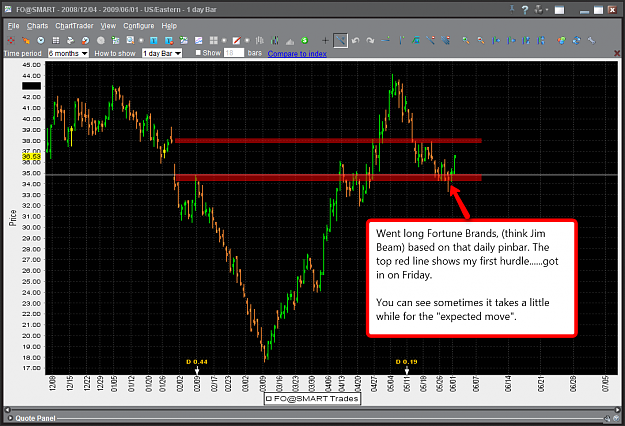
Task: Click the green dollar circle icon
Action: click(x=305, y=40)
